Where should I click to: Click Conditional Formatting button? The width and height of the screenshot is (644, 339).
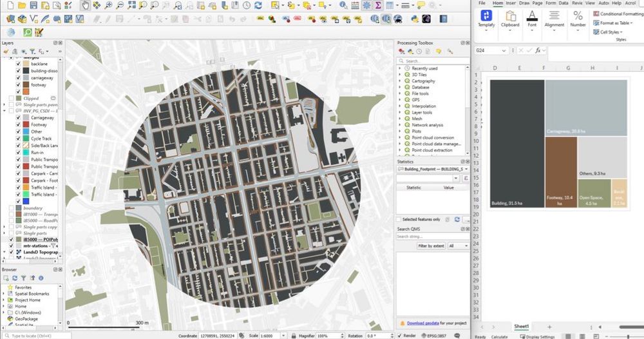(x=618, y=14)
